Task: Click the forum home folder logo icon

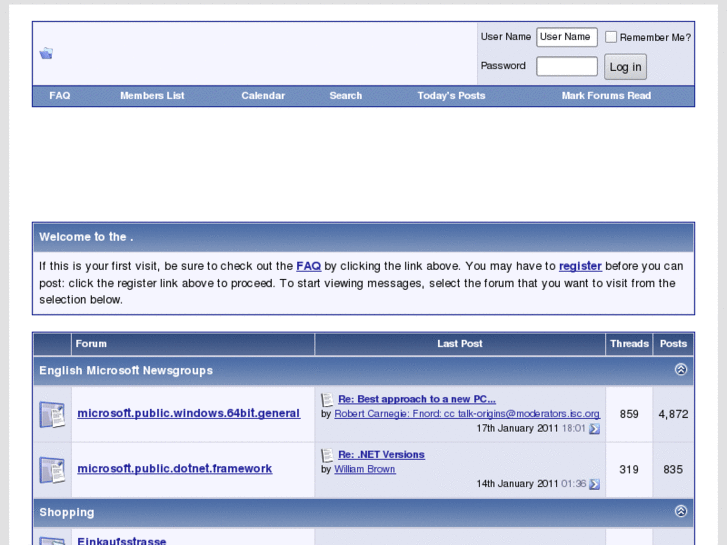Action: (46, 53)
